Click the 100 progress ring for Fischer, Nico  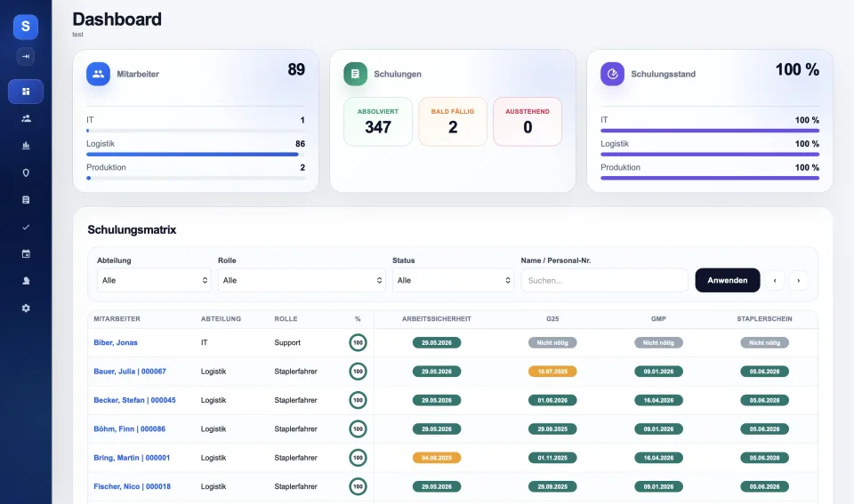pyautogui.click(x=358, y=486)
